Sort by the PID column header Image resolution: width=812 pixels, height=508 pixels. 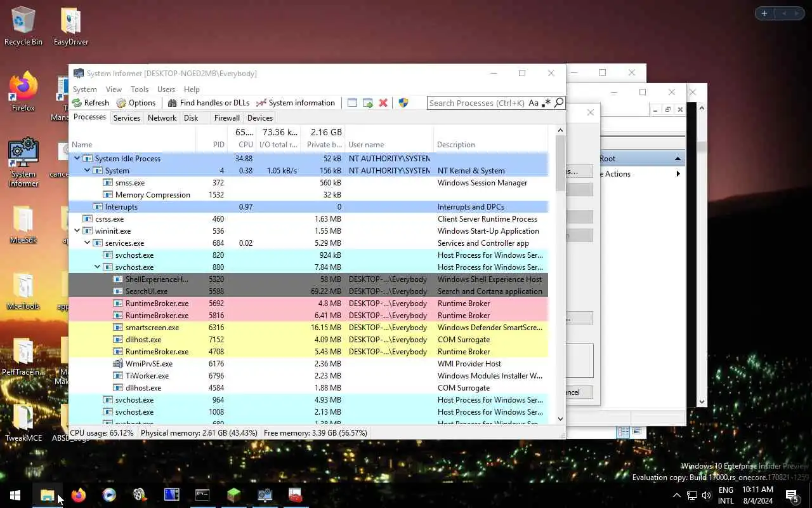[x=211, y=138]
